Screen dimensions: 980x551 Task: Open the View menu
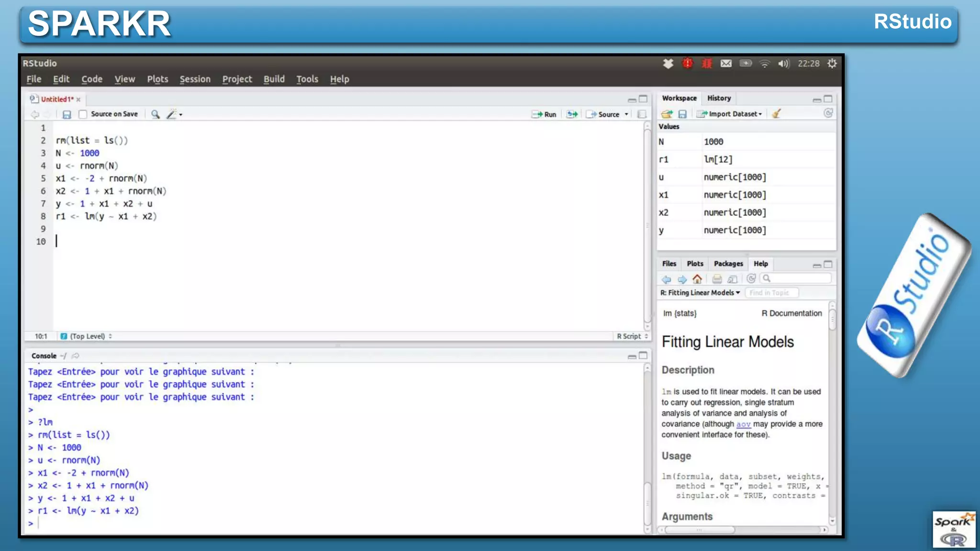tap(124, 79)
